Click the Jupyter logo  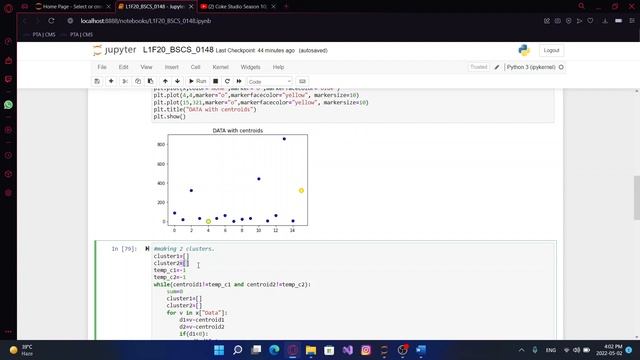(114, 50)
